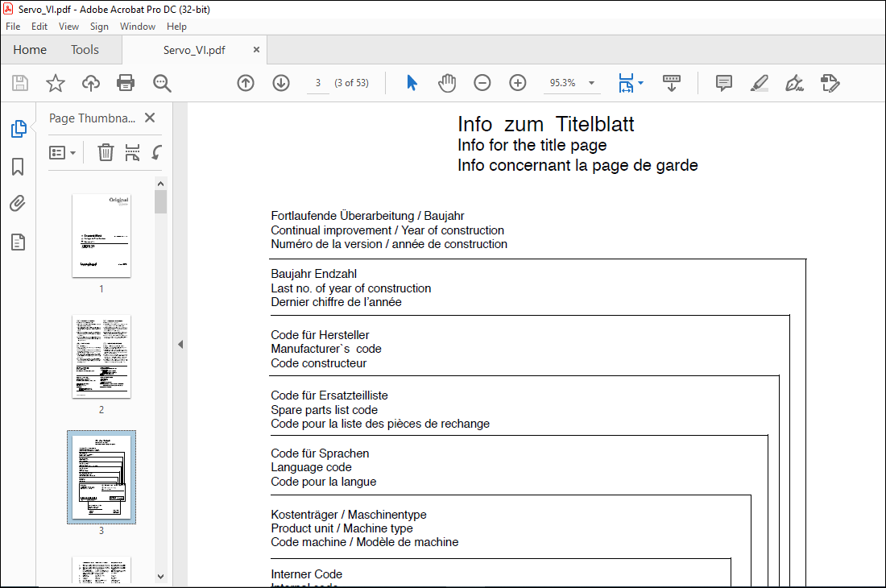Close the Page Thumbnails panel
886x588 pixels.
(x=150, y=118)
